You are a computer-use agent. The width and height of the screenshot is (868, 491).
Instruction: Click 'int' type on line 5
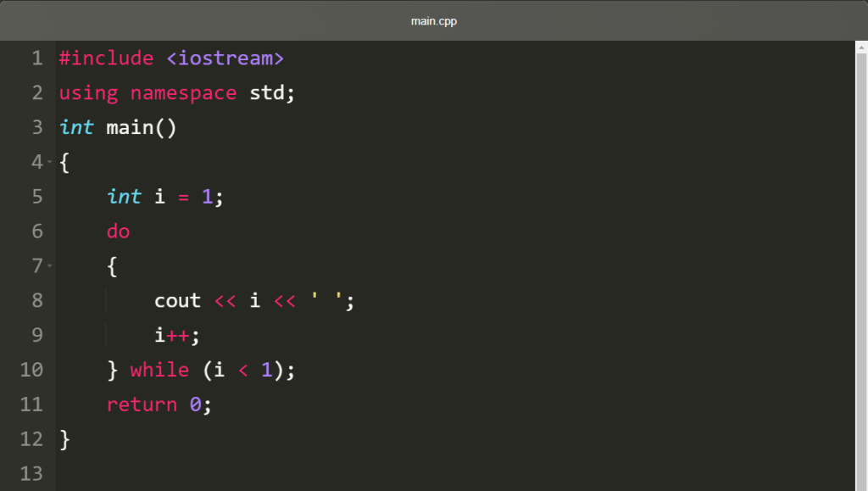click(x=124, y=197)
